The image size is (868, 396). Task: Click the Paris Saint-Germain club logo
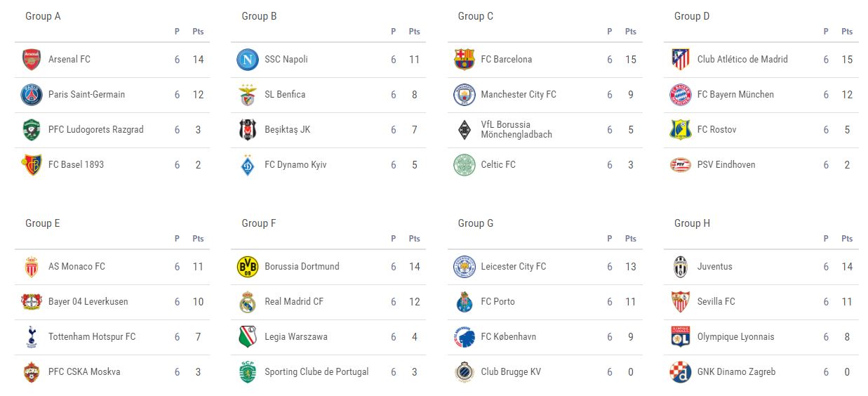[32, 95]
